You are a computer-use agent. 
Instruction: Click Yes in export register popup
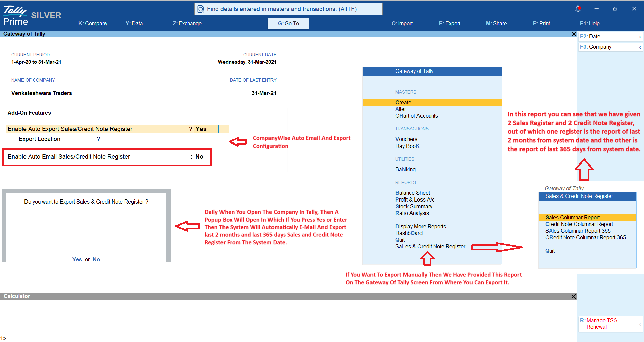point(77,260)
